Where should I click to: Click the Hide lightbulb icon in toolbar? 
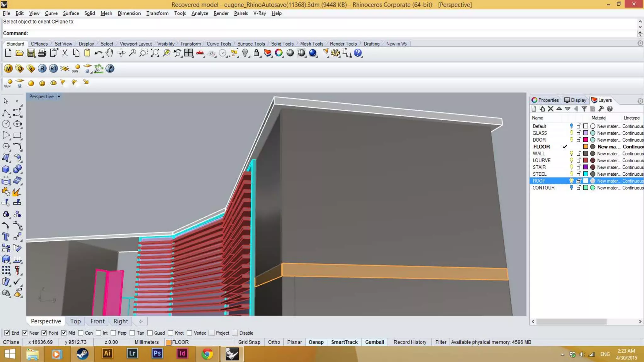[x=245, y=53]
